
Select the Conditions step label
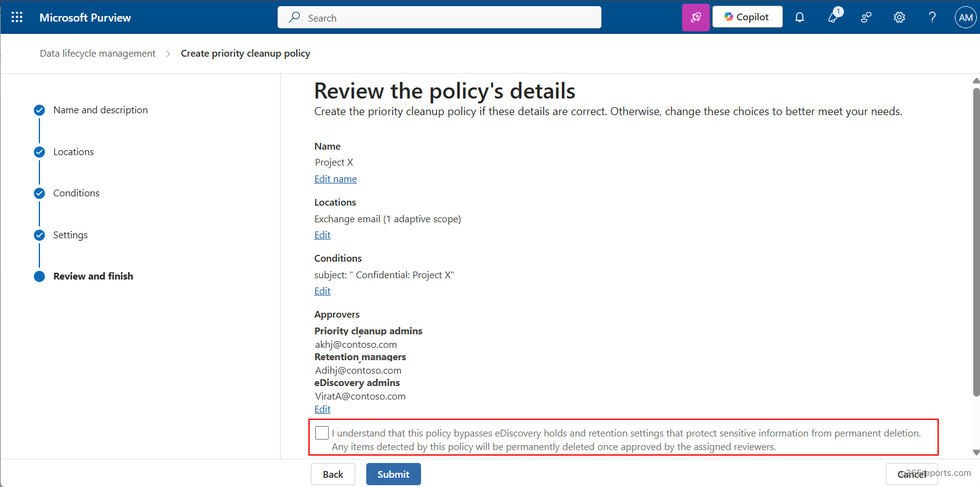click(76, 193)
